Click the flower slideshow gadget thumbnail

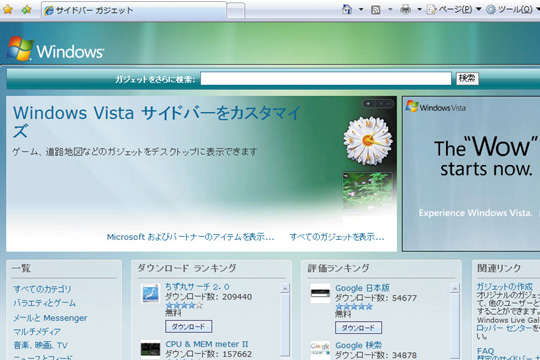point(367,190)
